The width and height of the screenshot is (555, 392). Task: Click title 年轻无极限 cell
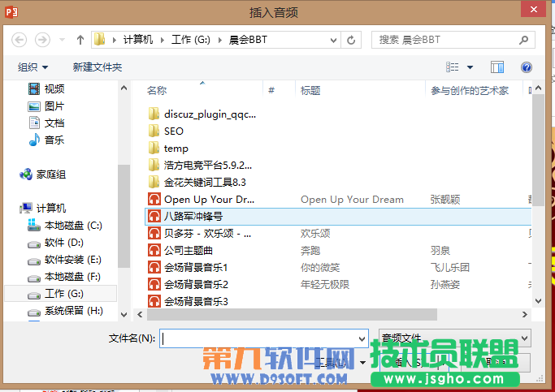pos(325,285)
